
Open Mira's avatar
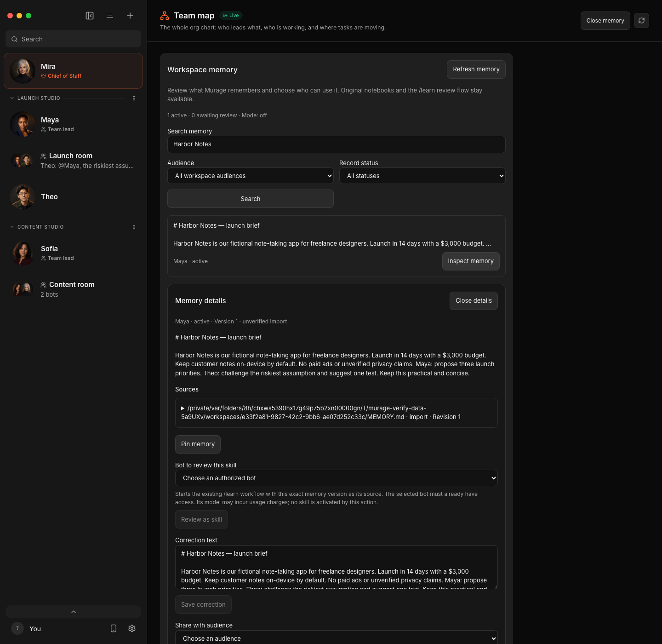23,71
